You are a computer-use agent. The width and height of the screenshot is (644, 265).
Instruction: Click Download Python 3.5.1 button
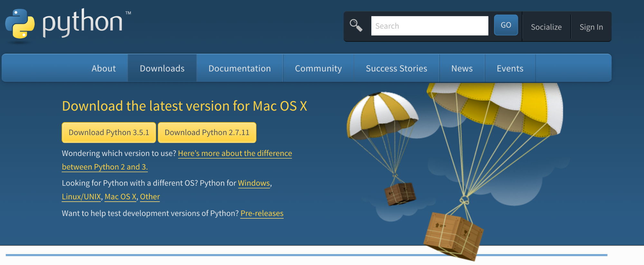click(109, 132)
